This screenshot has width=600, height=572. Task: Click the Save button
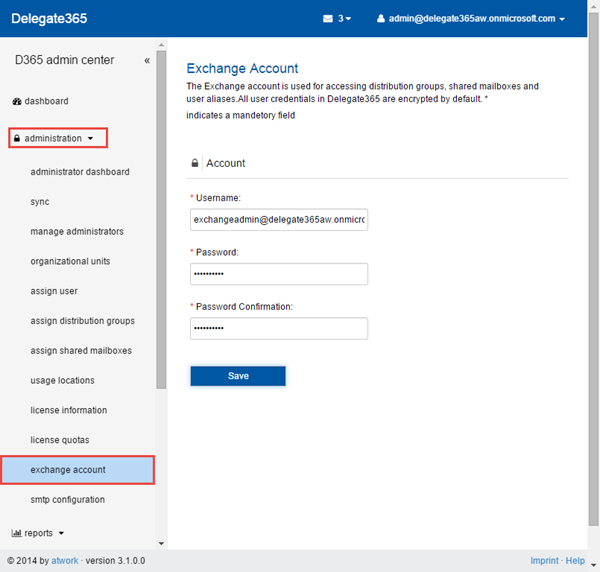(x=238, y=376)
